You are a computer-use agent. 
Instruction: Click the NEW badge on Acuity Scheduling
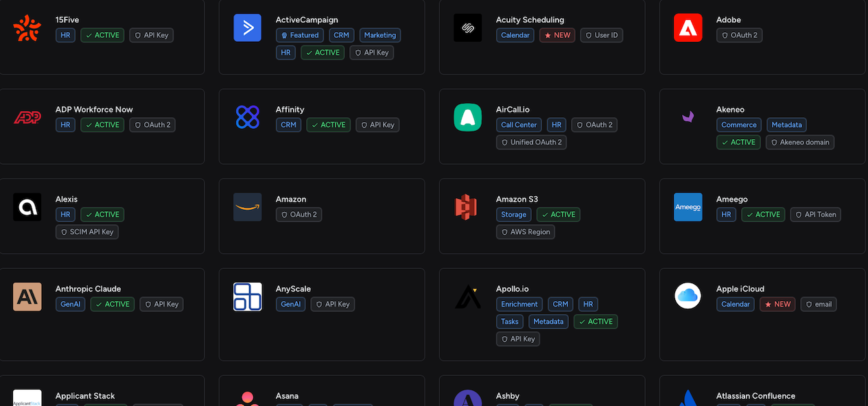[557, 35]
